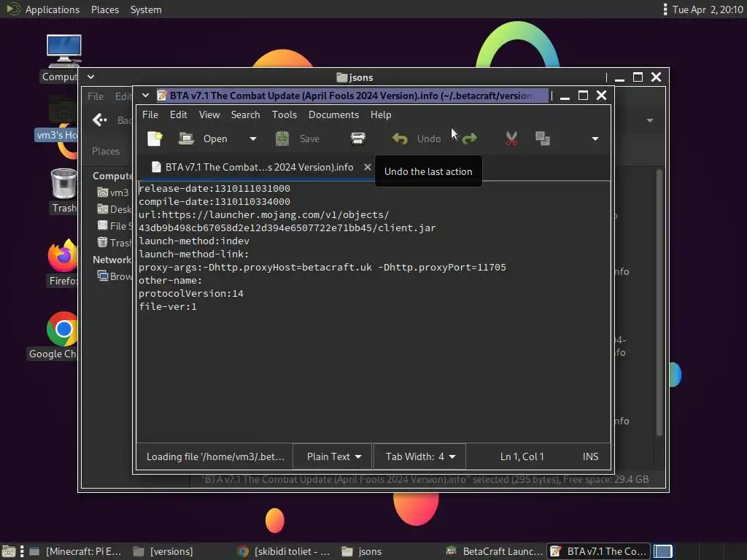Click the new document icon in editor toolbar

(155, 139)
